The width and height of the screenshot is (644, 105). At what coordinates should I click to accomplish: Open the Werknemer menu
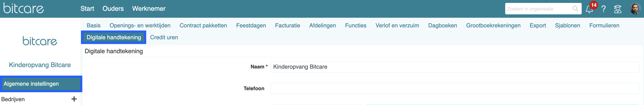click(149, 9)
